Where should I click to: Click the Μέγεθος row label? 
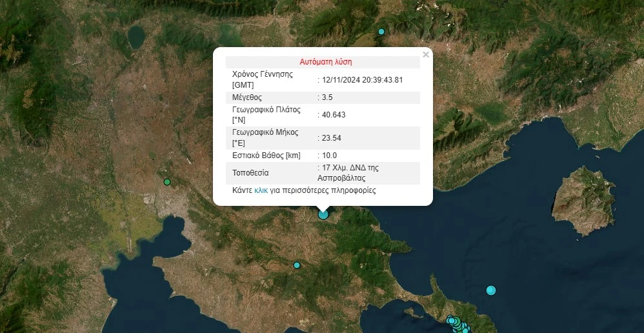pyautogui.click(x=247, y=97)
